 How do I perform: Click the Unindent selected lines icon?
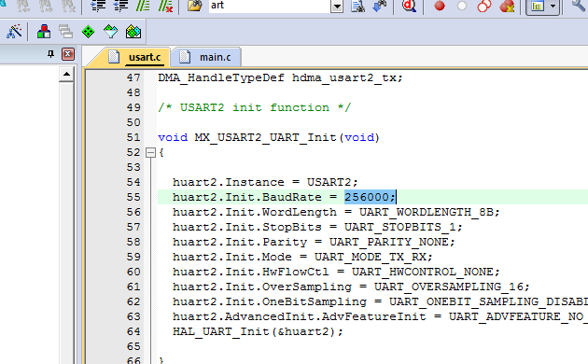coord(120,6)
